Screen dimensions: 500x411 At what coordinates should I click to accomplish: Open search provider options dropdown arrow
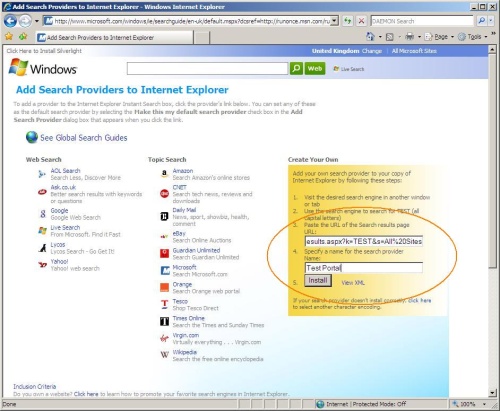tap(491, 21)
